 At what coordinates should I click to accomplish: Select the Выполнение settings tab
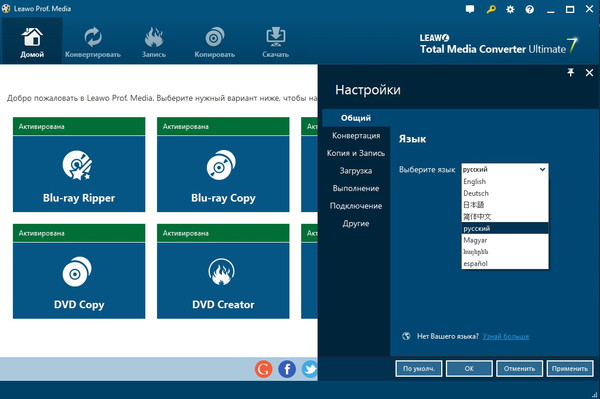pyautogui.click(x=356, y=188)
